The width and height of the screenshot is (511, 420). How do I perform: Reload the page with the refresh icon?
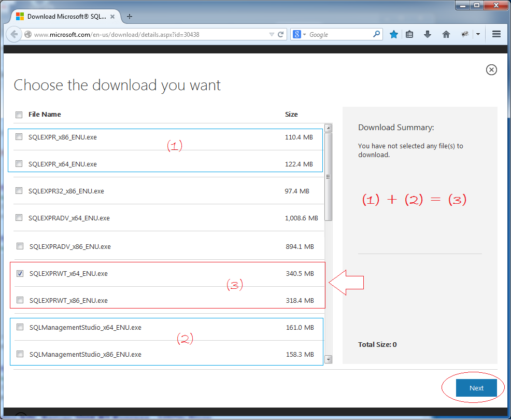pos(280,34)
